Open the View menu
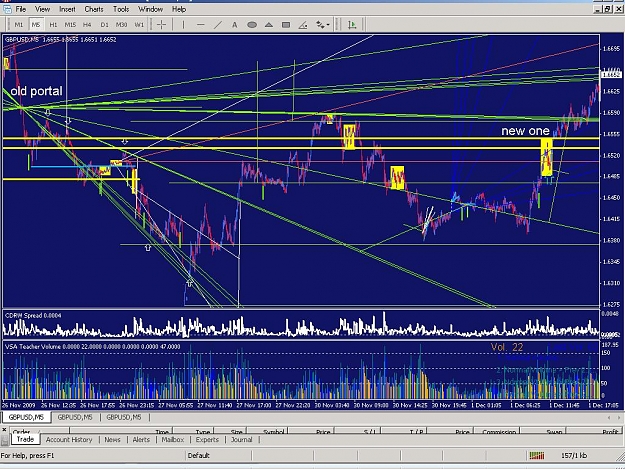This screenshot has height=469, width=625. point(42,9)
